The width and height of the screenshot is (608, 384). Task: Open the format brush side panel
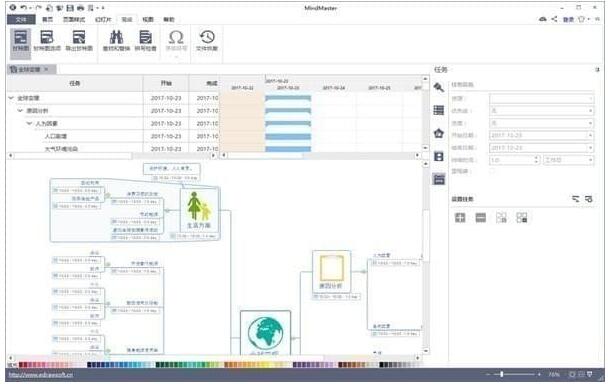pyautogui.click(x=439, y=87)
